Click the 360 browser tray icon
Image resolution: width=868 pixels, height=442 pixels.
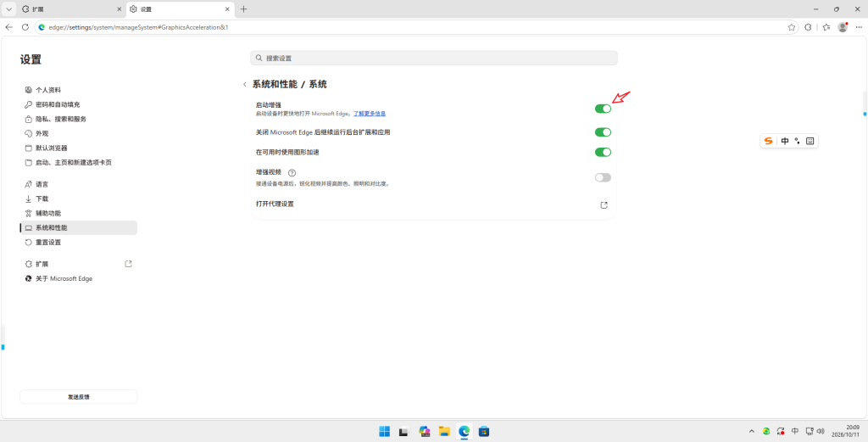766,431
